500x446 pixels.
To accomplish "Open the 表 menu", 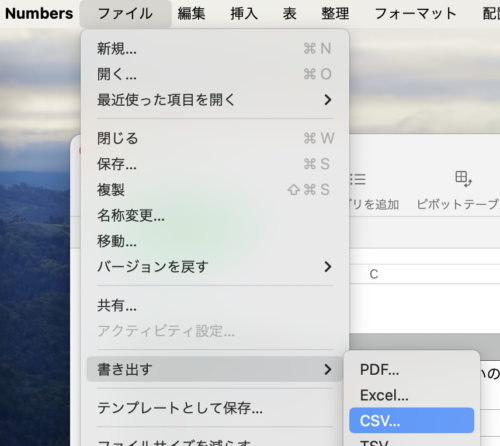I will point(289,14).
